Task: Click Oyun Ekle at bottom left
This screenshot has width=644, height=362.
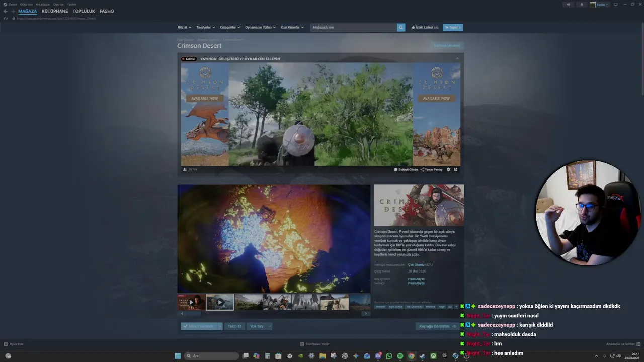Action: click(14, 344)
